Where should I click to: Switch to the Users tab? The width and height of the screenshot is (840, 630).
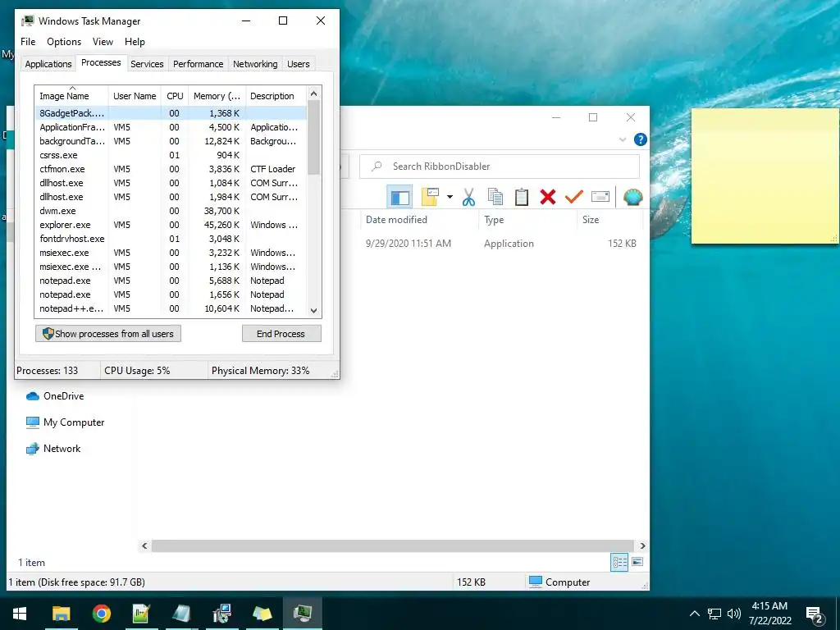tap(299, 64)
